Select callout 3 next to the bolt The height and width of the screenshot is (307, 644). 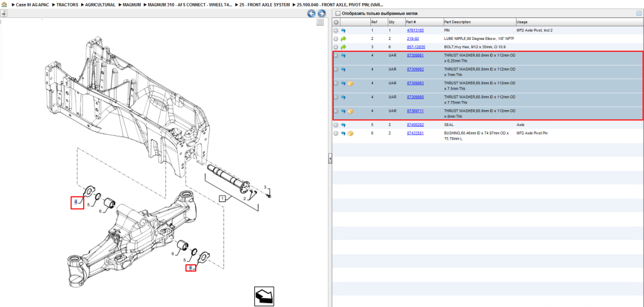[x=265, y=187]
